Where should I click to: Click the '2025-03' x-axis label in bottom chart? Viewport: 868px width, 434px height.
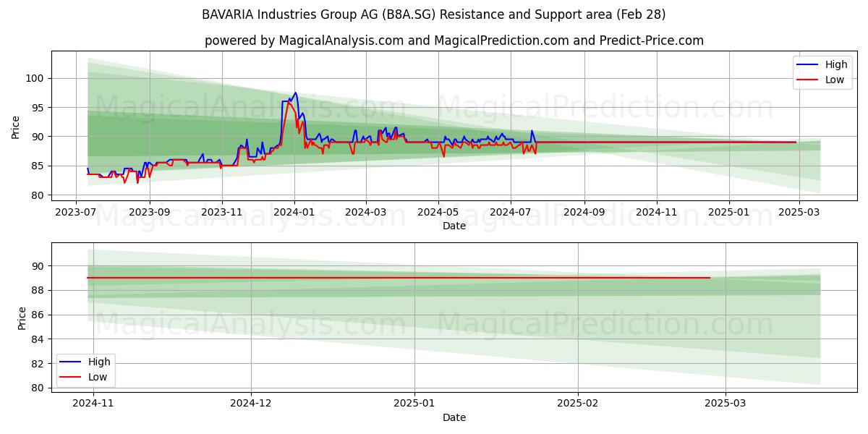click(x=726, y=402)
